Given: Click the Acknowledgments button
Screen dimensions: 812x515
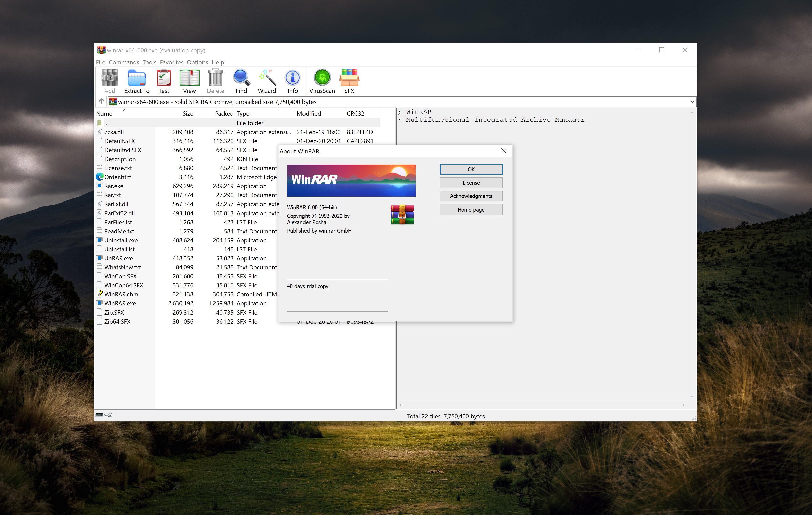Looking at the screenshot, I should tap(471, 196).
